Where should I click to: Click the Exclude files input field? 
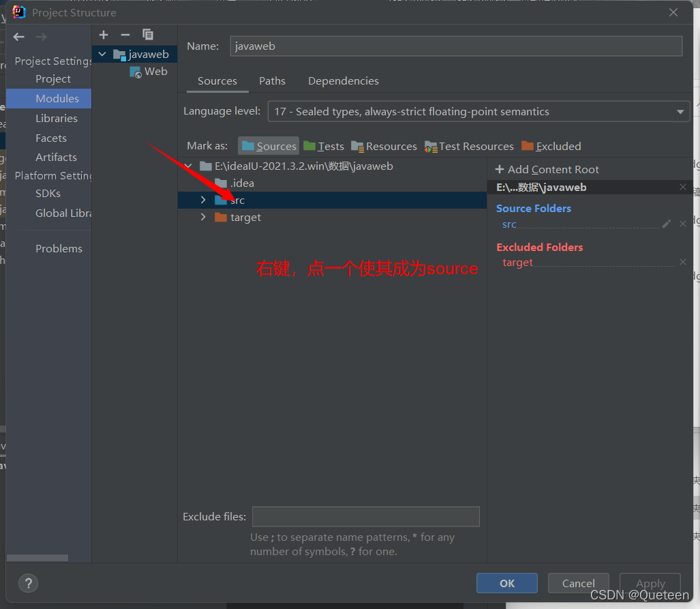[366, 516]
